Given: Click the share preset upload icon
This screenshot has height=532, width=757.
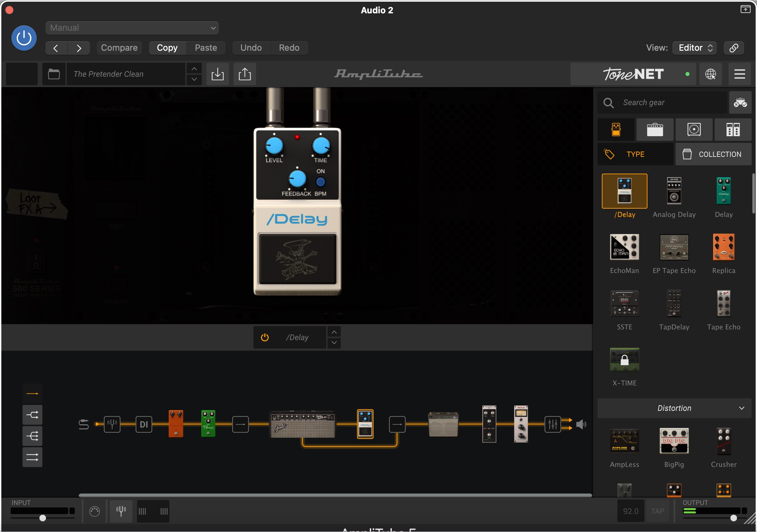Looking at the screenshot, I should (245, 74).
